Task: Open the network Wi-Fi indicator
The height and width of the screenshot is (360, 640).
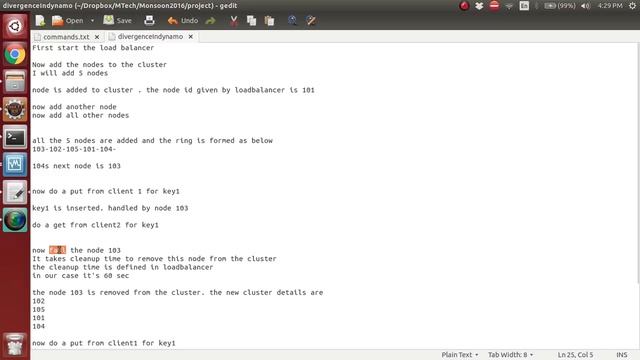Action: 509,6
